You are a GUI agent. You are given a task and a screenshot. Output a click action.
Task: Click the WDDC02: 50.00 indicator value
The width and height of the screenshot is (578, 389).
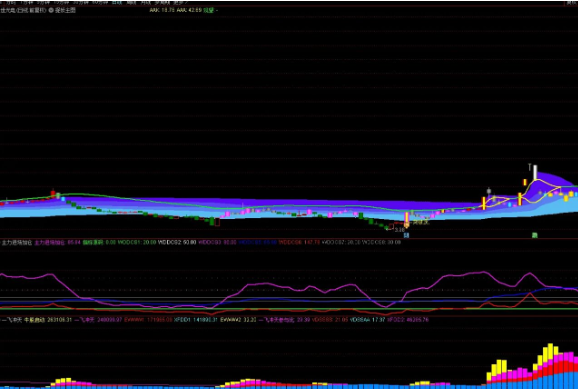(177, 243)
